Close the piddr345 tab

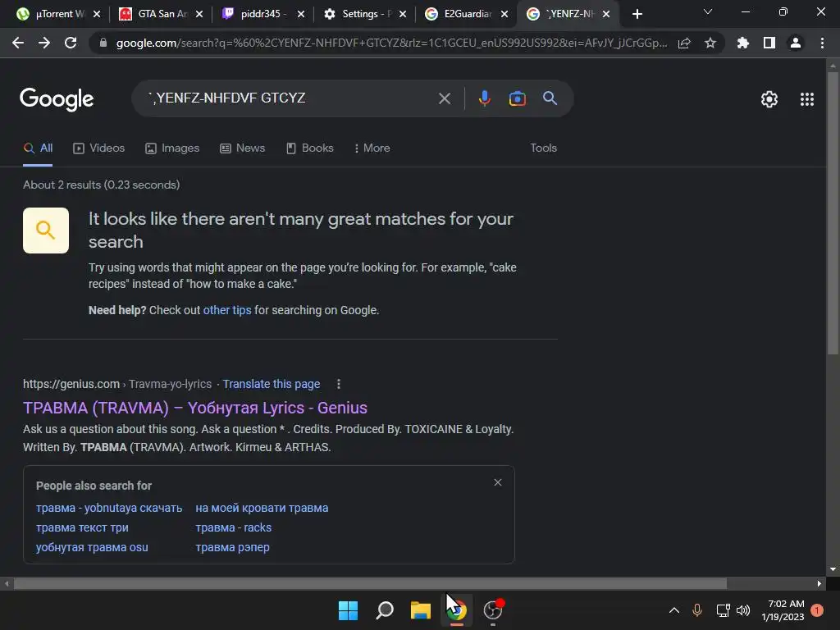pyautogui.click(x=301, y=14)
